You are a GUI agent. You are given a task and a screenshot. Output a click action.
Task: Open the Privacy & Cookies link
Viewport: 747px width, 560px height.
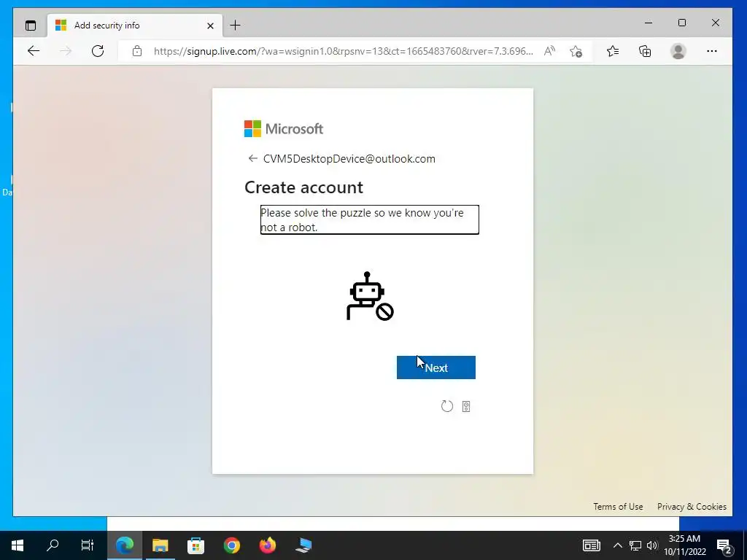(x=692, y=507)
